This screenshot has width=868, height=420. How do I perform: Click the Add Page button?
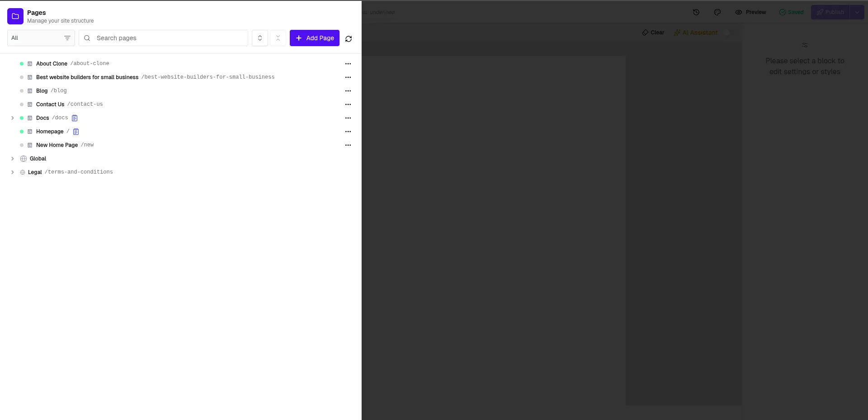click(x=315, y=38)
